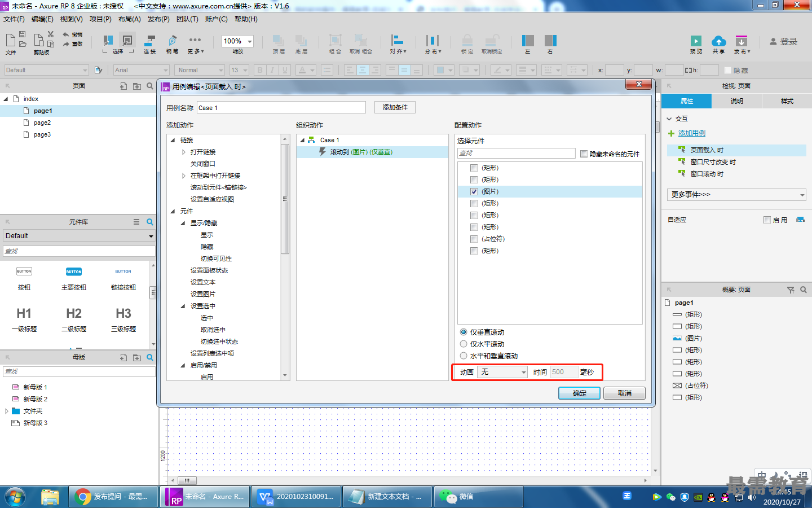Click the Cancel (取消) button
The height and width of the screenshot is (508, 812).
click(624, 393)
